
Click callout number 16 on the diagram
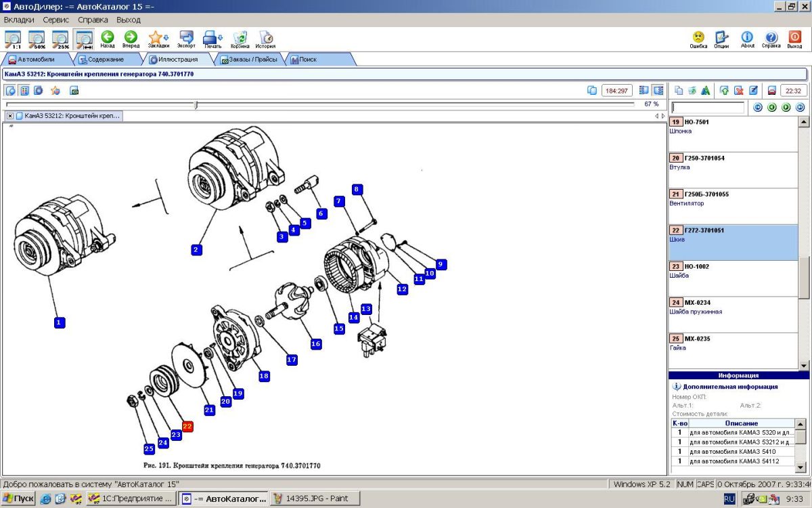(x=316, y=344)
